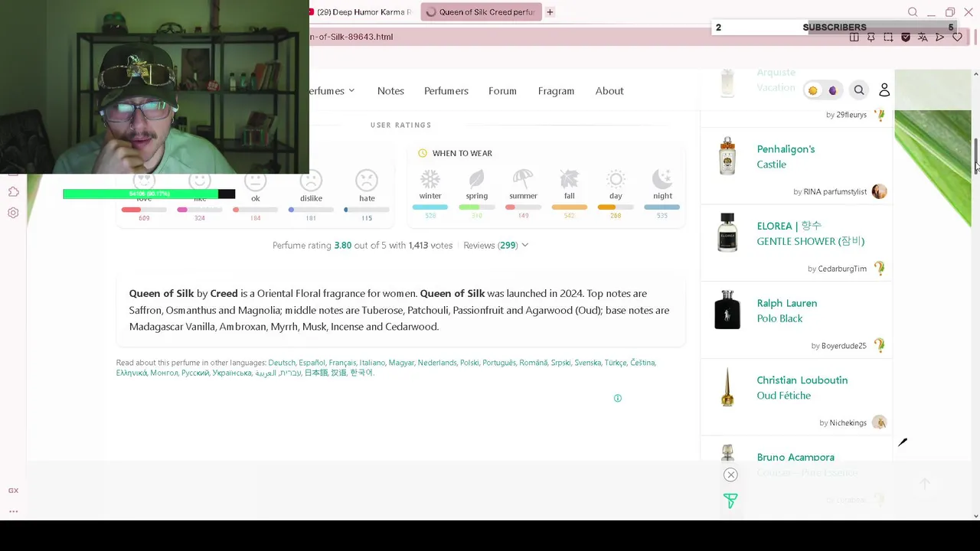Viewport: 980px width, 551px height.
Task: Select the winter snowflake icon
Action: coord(430,179)
